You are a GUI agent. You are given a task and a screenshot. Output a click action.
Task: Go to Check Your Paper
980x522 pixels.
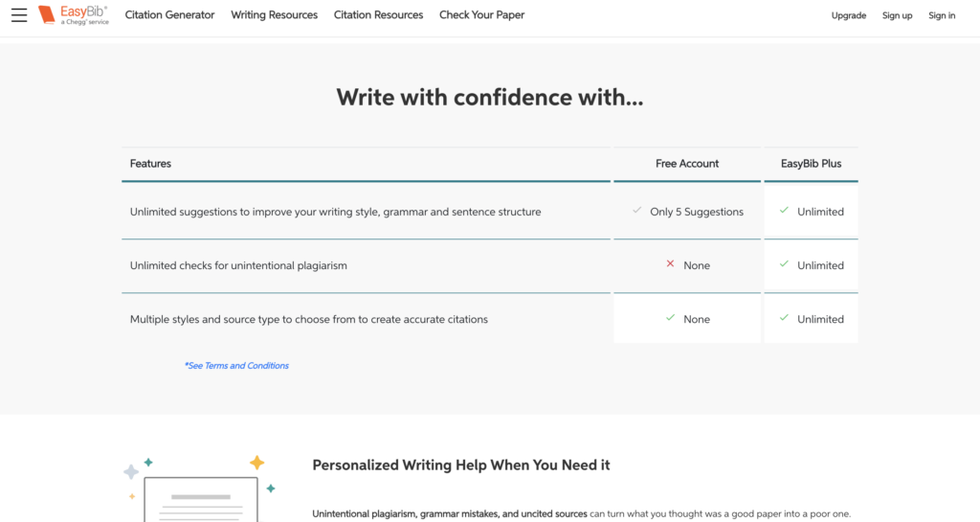tap(481, 15)
